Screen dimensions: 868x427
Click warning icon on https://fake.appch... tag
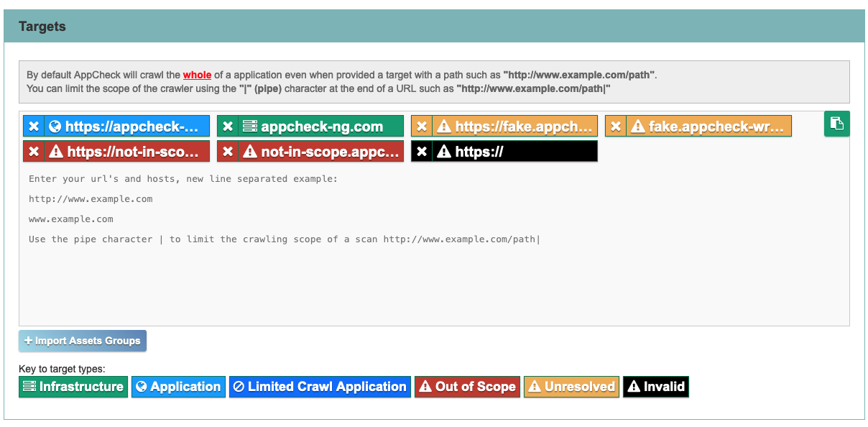(444, 127)
